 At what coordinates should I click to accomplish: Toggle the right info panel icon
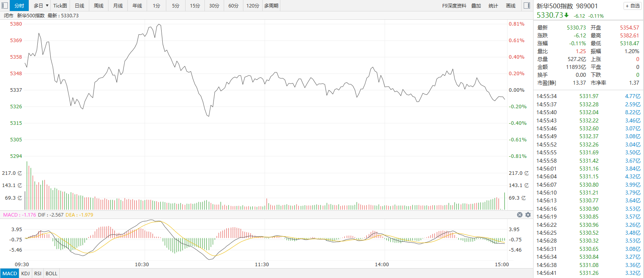(x=527, y=6)
